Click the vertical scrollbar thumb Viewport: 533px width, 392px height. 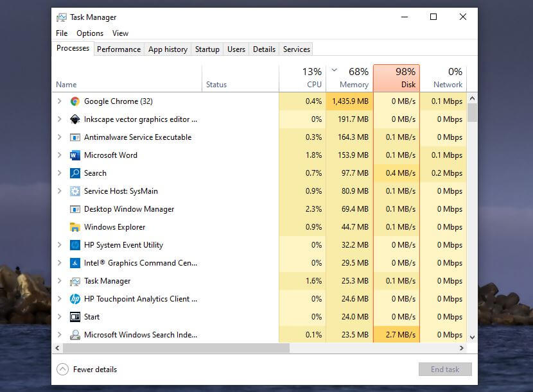[x=472, y=112]
